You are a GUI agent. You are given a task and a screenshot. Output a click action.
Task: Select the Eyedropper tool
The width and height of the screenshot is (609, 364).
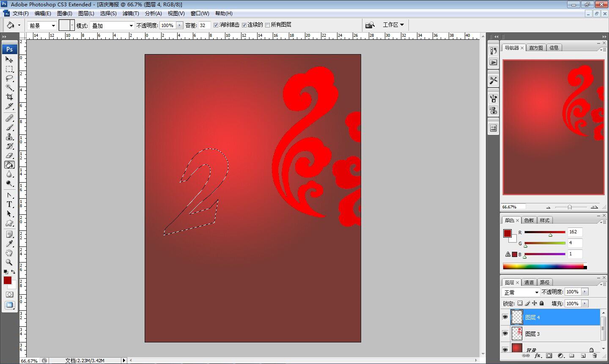[9, 244]
